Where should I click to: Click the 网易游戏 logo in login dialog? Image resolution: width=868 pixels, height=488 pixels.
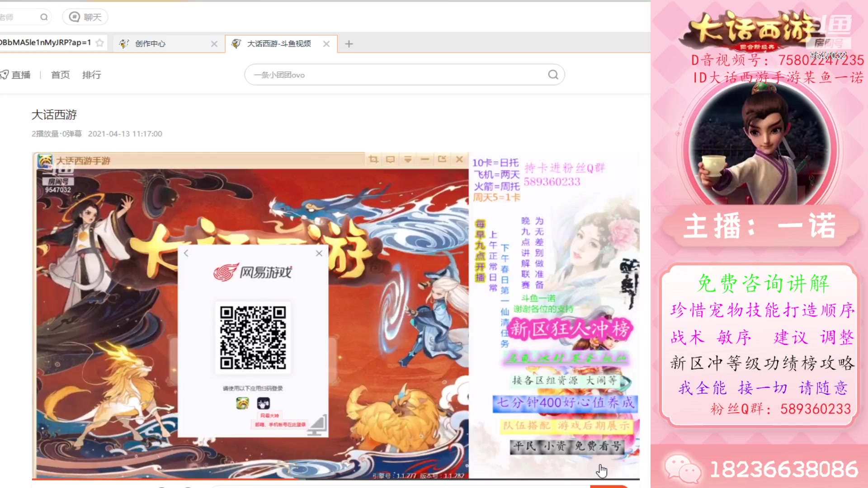[x=253, y=272]
